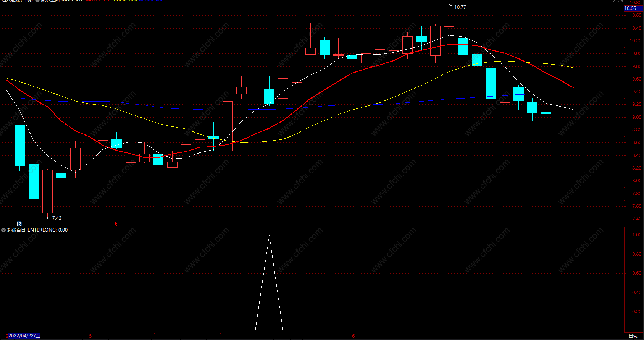The height and width of the screenshot is (340, 644).
Task: Click month 5 marker on time axis
Action: click(x=90, y=336)
